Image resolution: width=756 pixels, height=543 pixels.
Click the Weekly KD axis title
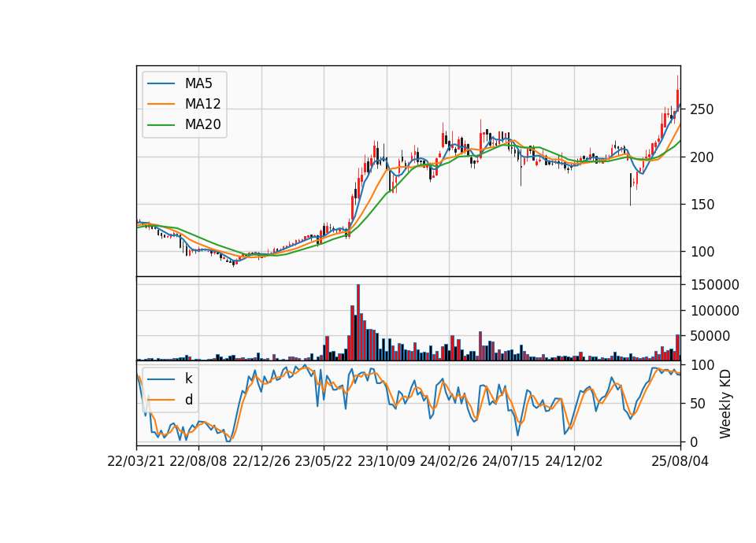(725, 404)
